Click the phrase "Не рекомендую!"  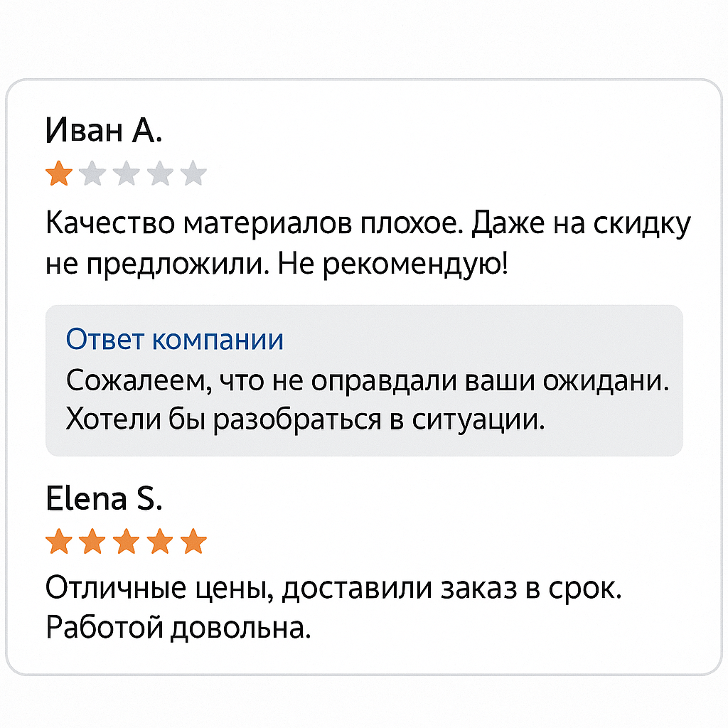392,265
